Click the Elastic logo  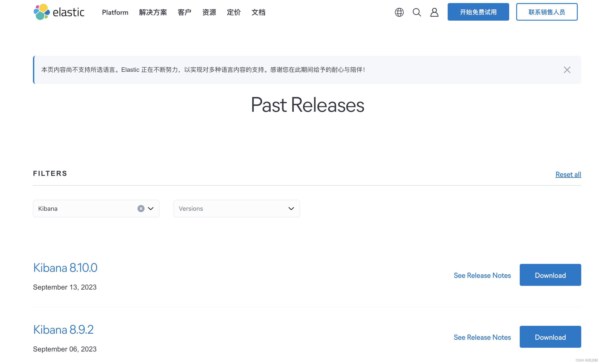click(59, 12)
